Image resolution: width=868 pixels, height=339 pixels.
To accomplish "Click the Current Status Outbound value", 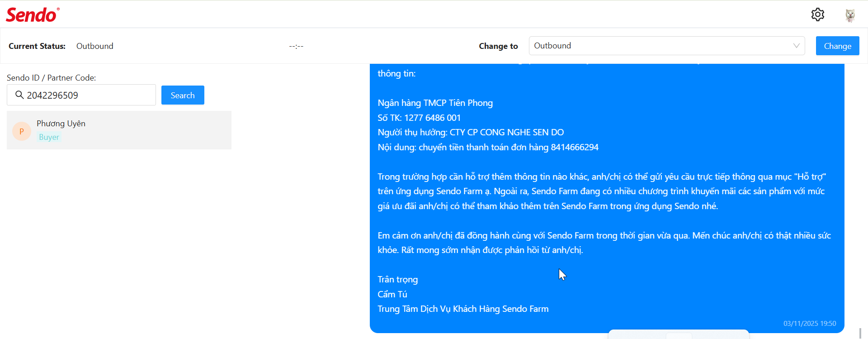I will (95, 46).
